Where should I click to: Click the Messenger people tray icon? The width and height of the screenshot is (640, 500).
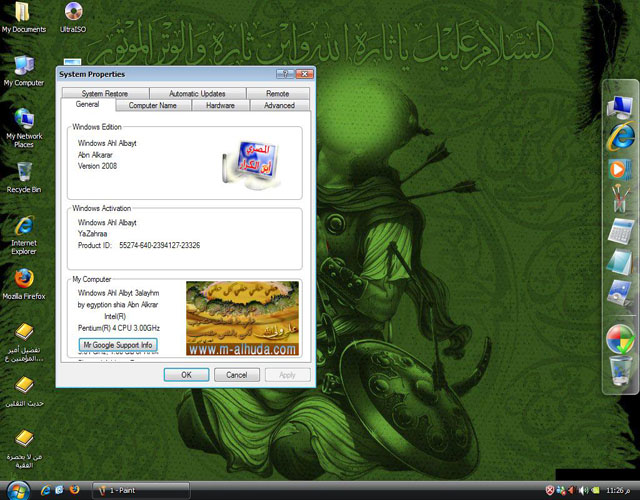(x=561, y=490)
